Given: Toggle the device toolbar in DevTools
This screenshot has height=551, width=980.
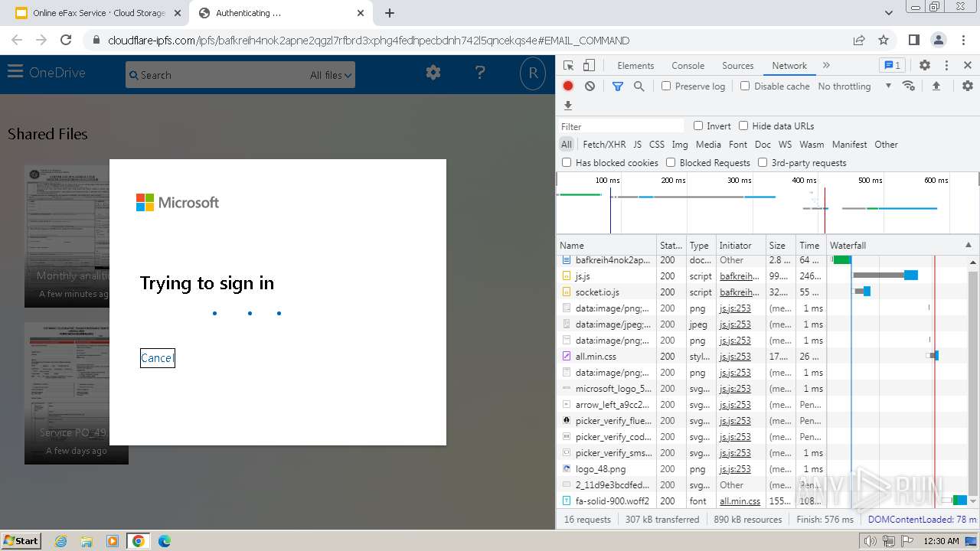Looking at the screenshot, I should coord(589,66).
